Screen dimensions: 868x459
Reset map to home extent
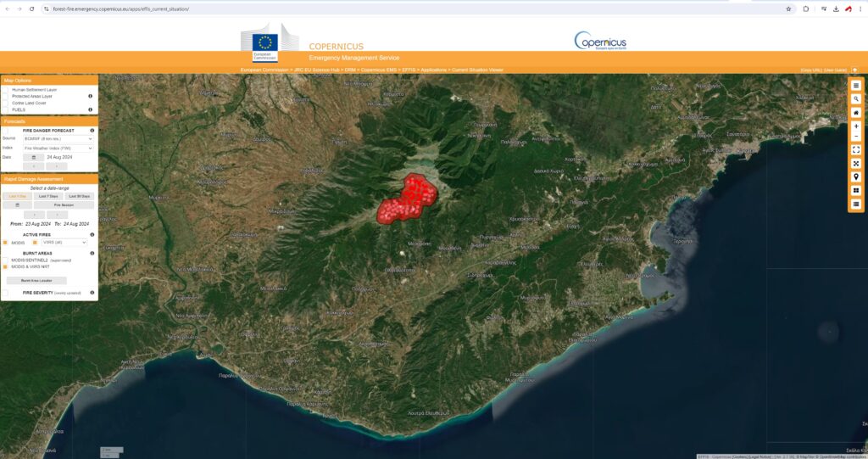tap(856, 113)
